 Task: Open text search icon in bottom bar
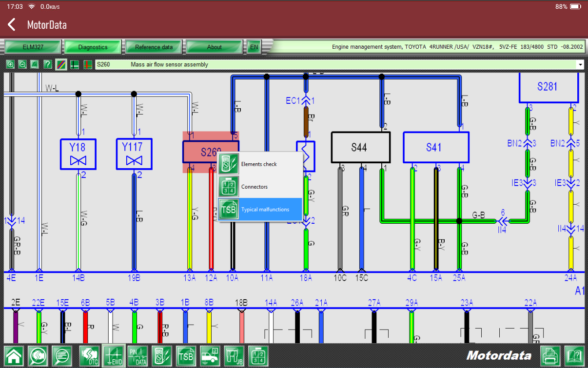tap(62, 356)
